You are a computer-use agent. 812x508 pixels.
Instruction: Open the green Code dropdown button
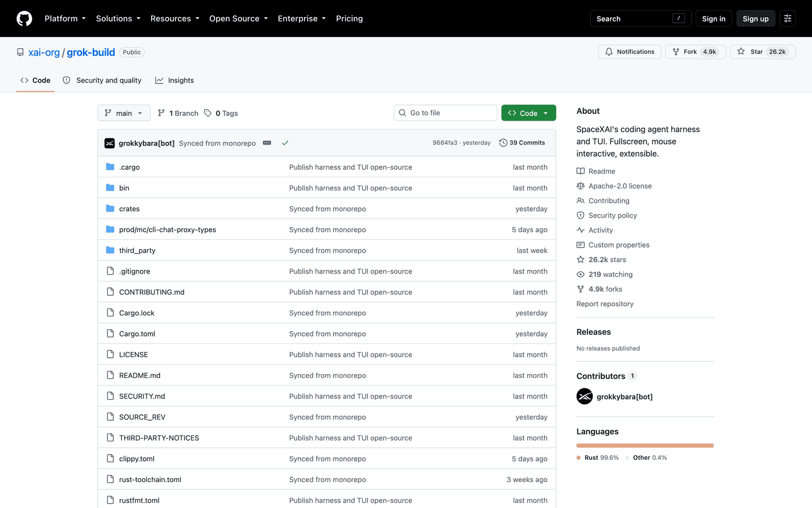[x=528, y=113]
